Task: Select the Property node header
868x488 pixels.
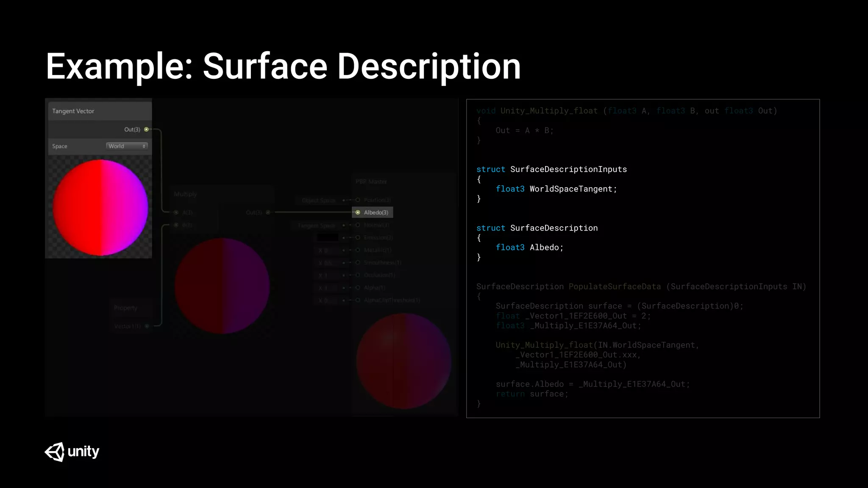Action: 132,308
